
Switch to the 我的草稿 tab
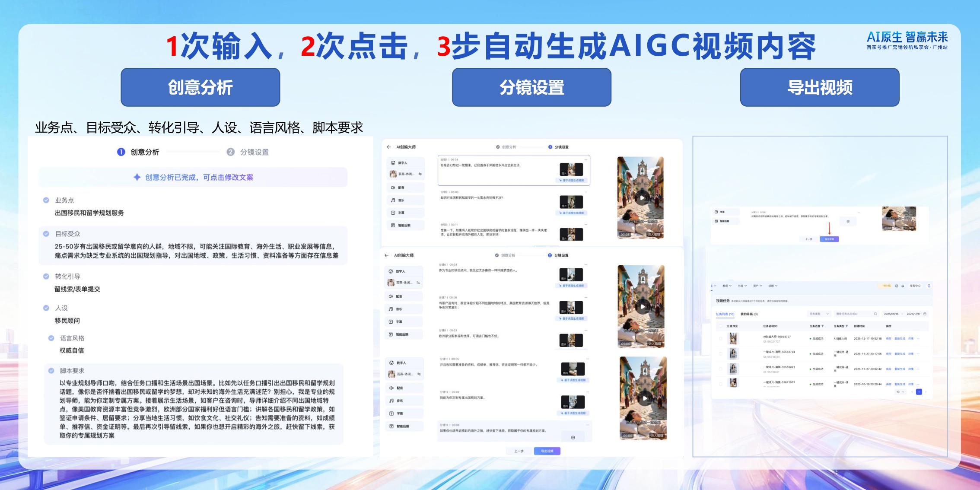coord(749,314)
